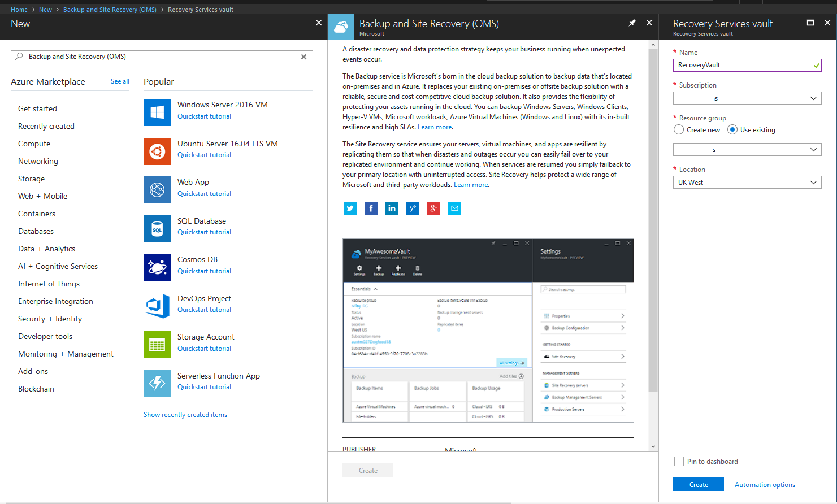
Task: Select the DevOps Project icon
Action: pyautogui.click(x=157, y=306)
